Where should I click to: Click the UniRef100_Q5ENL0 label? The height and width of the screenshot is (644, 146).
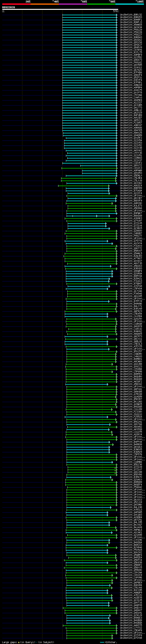(131, 175)
